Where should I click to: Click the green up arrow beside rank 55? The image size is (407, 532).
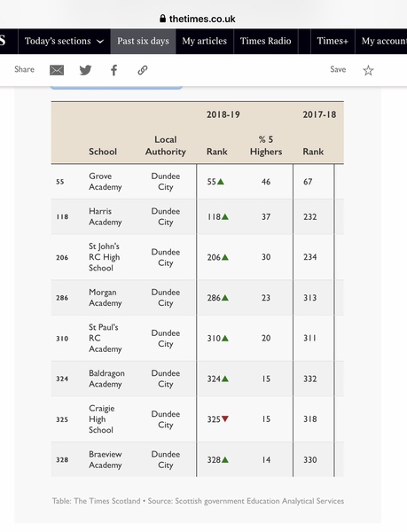[x=221, y=182]
